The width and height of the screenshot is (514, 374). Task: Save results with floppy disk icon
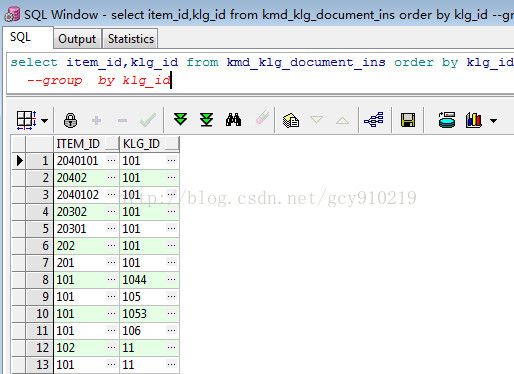point(408,120)
